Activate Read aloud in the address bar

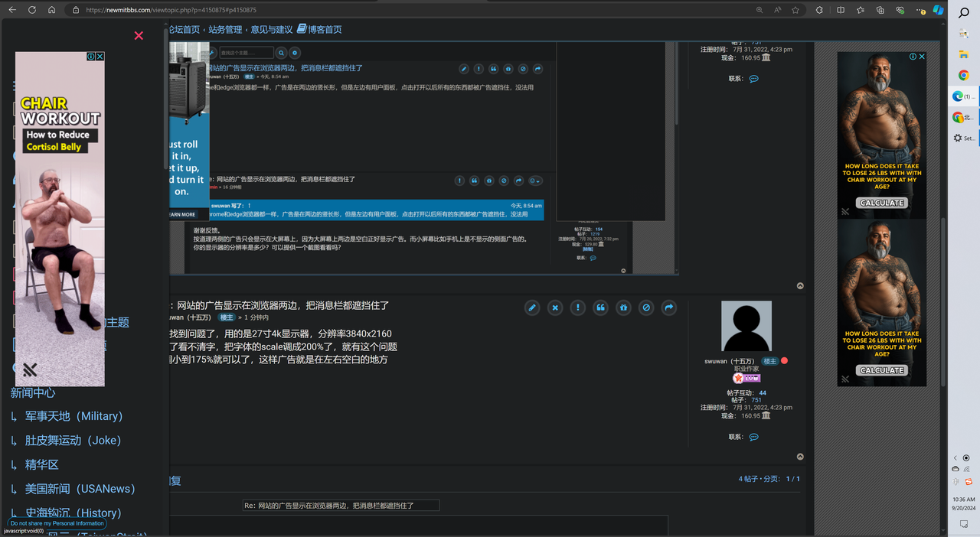coord(778,10)
